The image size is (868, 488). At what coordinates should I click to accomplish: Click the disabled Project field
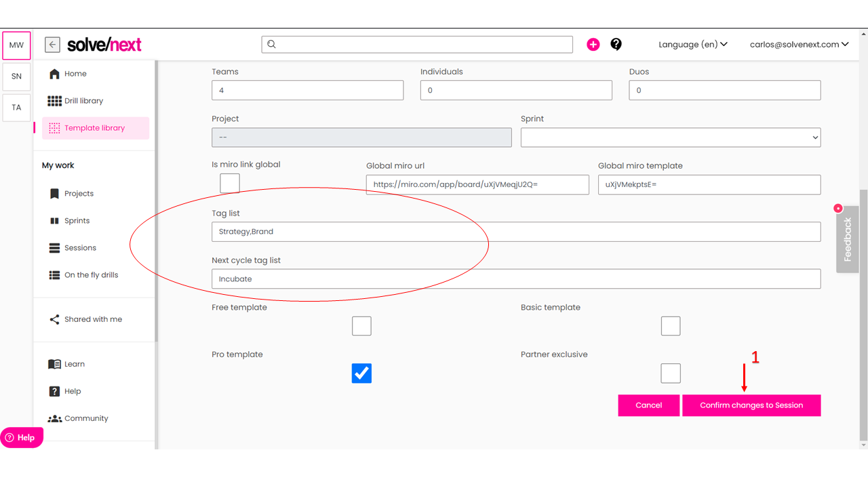361,138
